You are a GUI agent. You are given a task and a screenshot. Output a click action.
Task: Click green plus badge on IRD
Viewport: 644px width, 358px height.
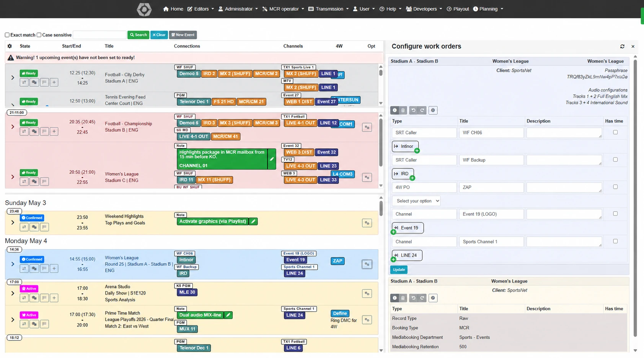pos(412,178)
